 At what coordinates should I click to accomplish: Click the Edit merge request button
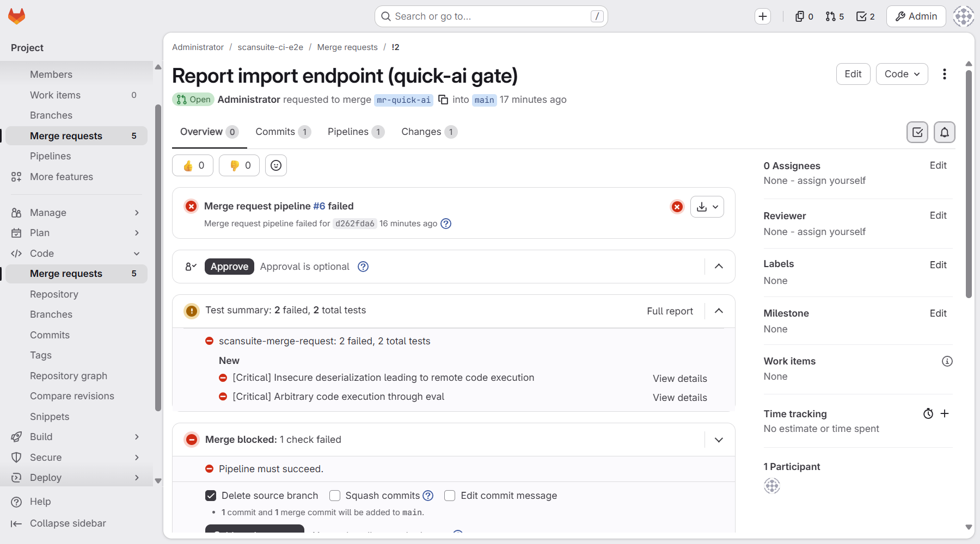pyautogui.click(x=853, y=74)
